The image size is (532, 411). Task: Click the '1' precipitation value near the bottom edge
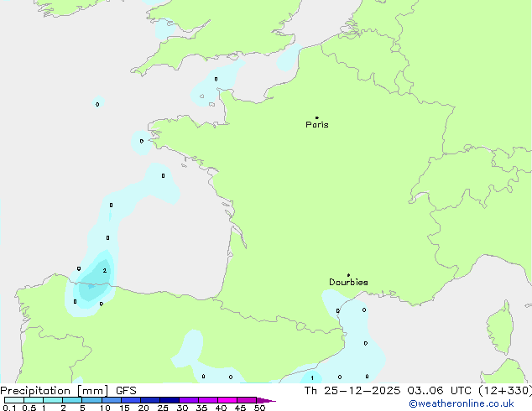(x=312, y=377)
